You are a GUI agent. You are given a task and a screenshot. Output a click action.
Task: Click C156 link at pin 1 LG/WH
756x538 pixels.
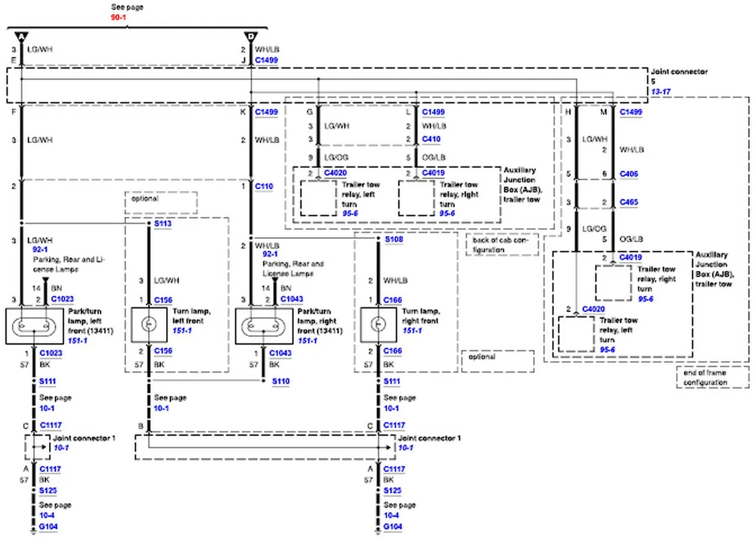(x=163, y=300)
